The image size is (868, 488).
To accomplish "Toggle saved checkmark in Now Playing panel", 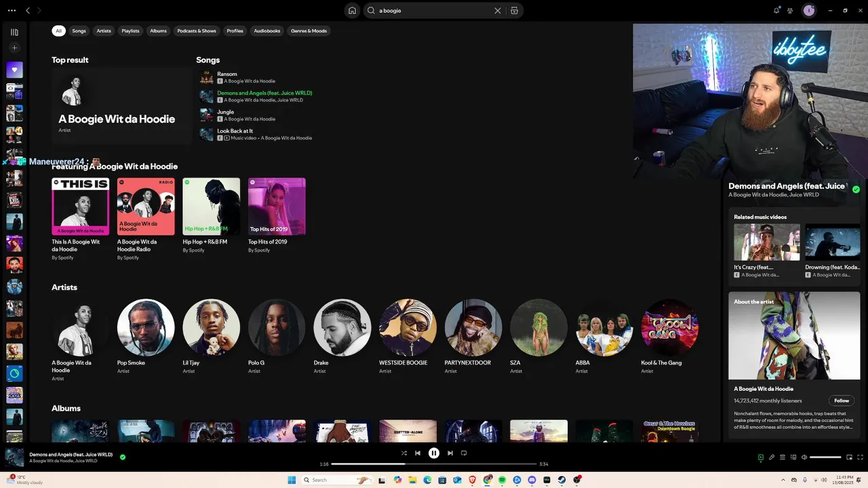I will pyautogui.click(x=856, y=190).
